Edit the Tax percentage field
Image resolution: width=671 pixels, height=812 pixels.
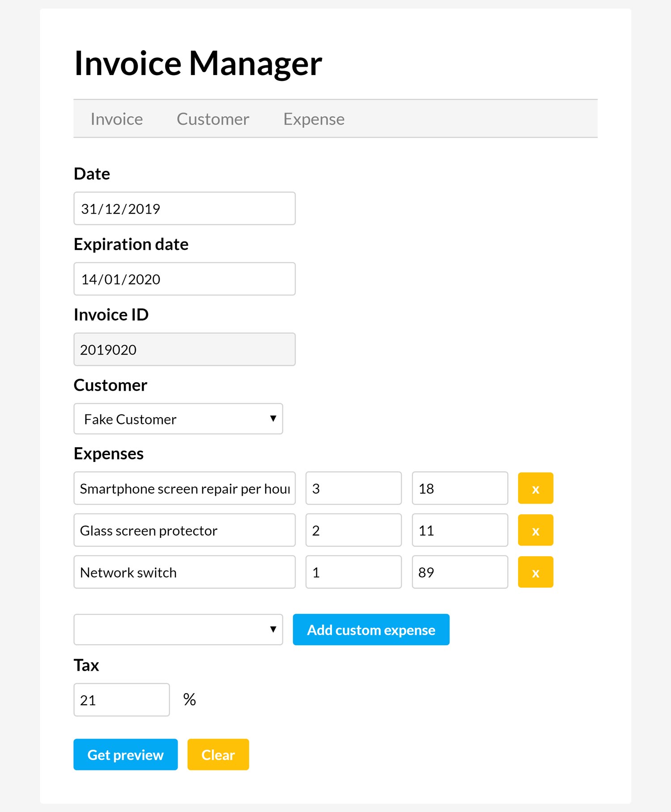pos(122,700)
